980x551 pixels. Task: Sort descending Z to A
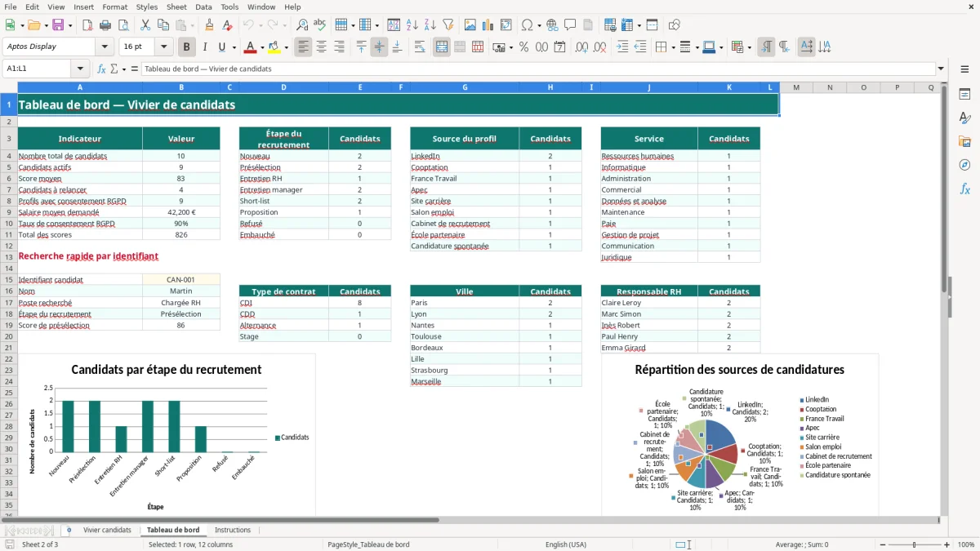(430, 25)
